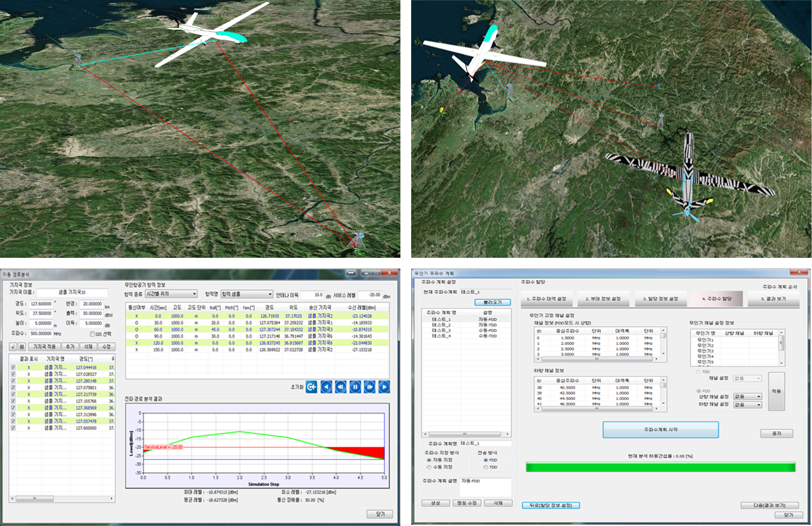Click the play forward arrow icon
The width and height of the screenshot is (812, 526).
tap(384, 387)
